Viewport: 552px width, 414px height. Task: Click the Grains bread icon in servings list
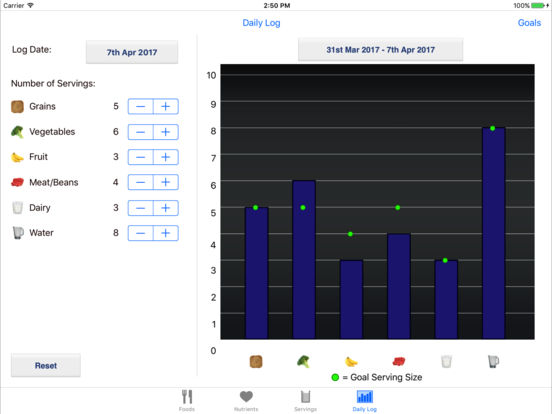tap(17, 106)
